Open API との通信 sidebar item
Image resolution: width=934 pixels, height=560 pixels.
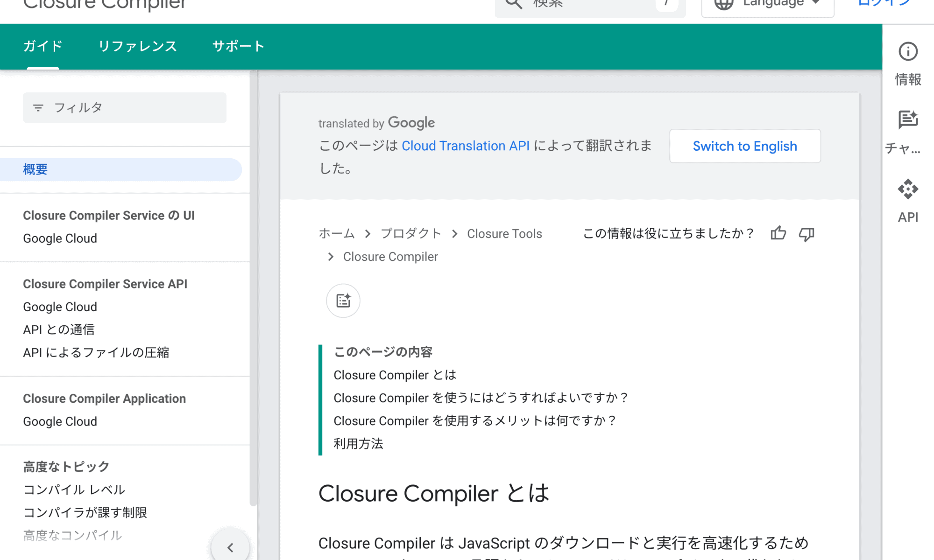click(x=58, y=330)
